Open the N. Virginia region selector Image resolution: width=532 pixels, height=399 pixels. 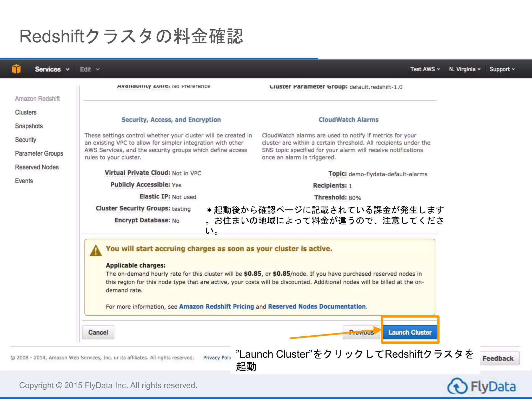pos(465,69)
